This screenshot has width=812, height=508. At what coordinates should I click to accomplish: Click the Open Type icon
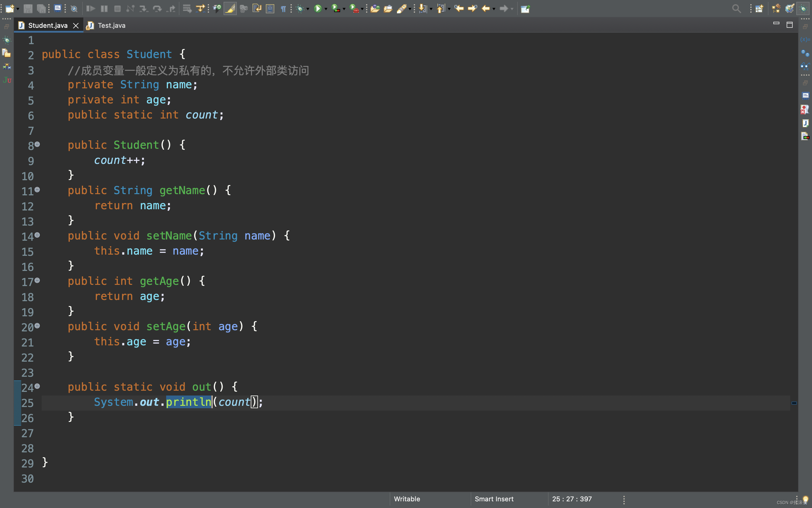coord(375,9)
